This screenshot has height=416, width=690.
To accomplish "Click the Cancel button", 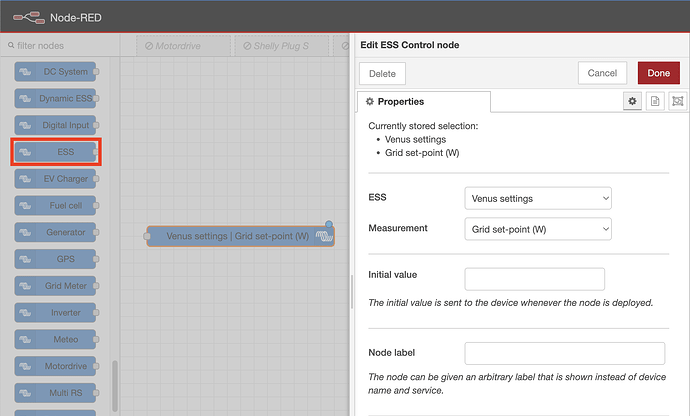I will tap(602, 73).
